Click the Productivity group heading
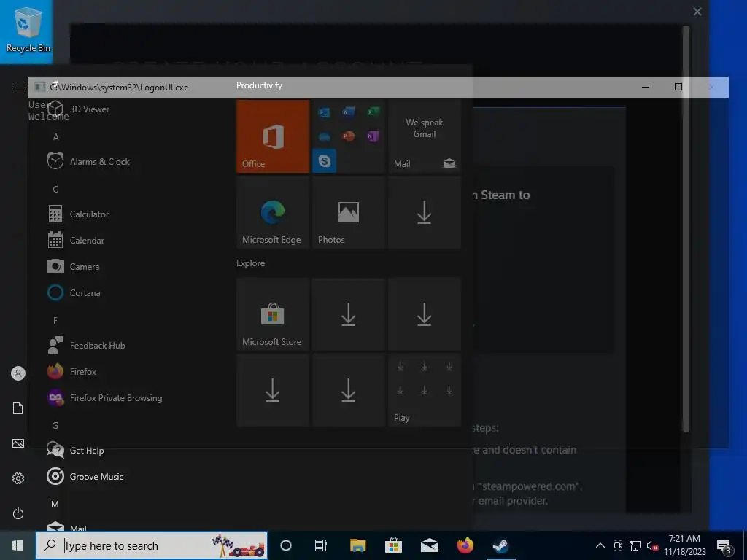Image resolution: width=747 pixels, height=560 pixels. pos(259,85)
